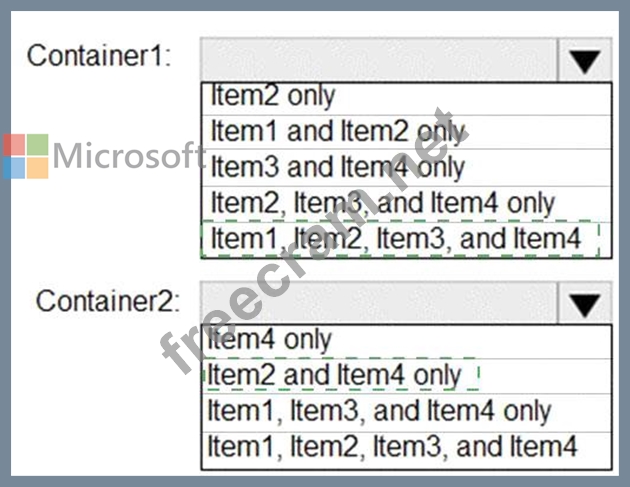Screen dimensions: 630x487
Task: Click the Microsoft wordmark text
Action: pyautogui.click(x=128, y=156)
